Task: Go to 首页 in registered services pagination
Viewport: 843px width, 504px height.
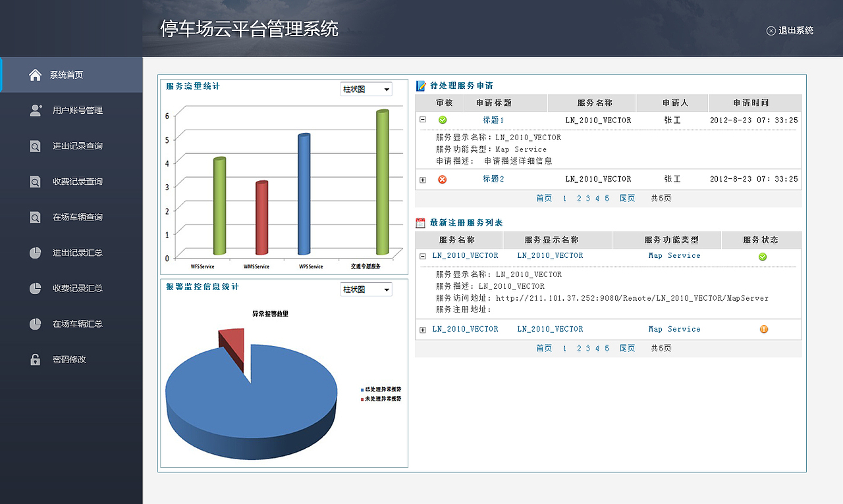Action: coord(544,348)
